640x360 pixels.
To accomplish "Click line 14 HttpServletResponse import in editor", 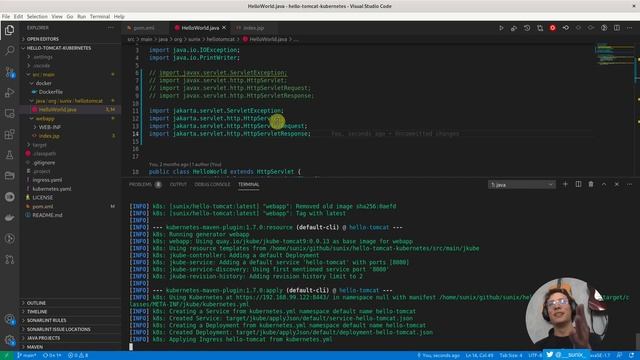I will coord(230,134).
